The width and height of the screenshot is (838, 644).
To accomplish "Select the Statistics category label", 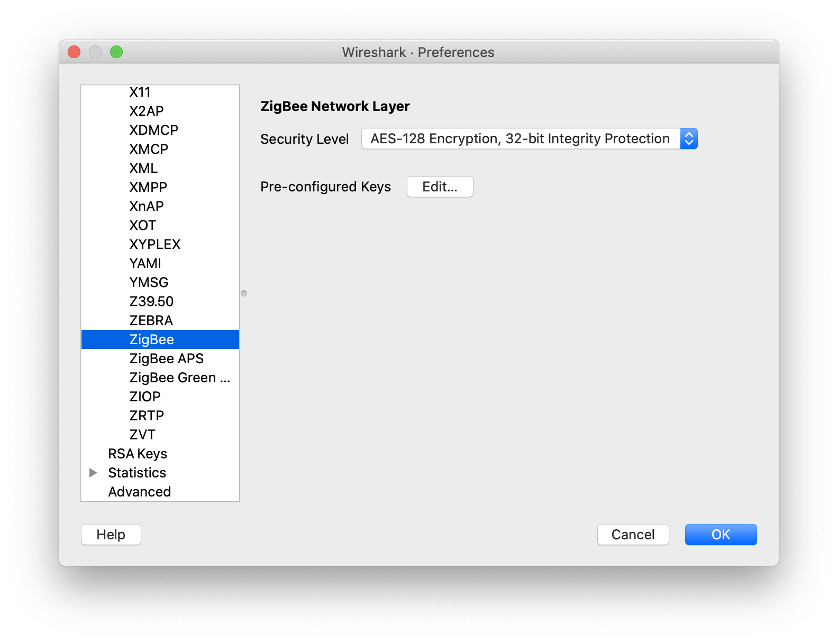I will [137, 473].
